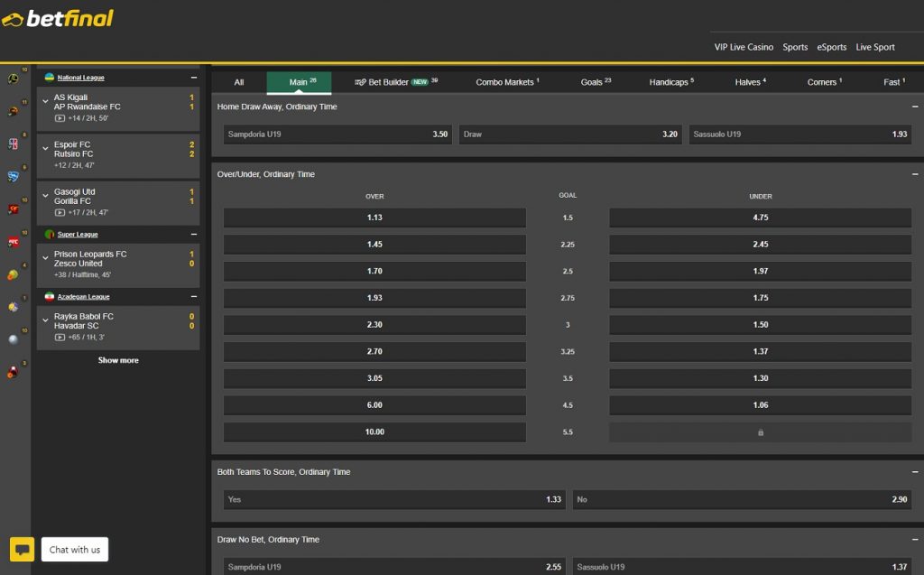924x575 pixels.
Task: Collapse the Home Draw Away market
Action: pos(915,107)
